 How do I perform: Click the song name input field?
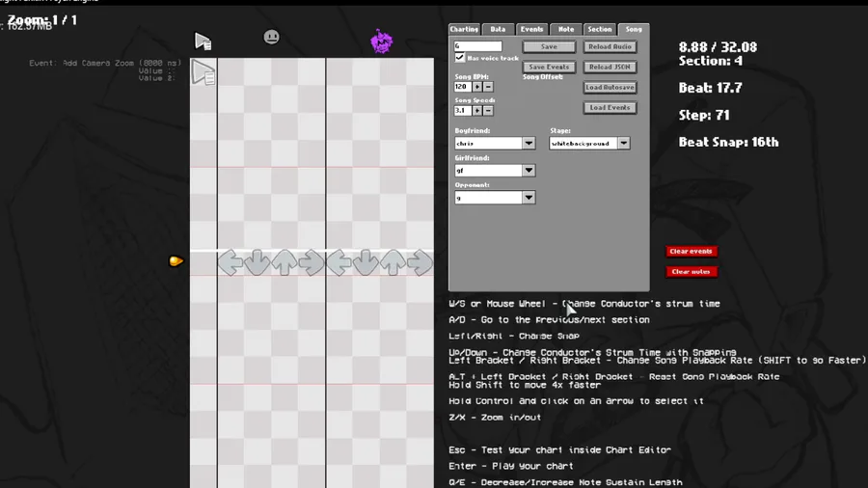tap(478, 46)
